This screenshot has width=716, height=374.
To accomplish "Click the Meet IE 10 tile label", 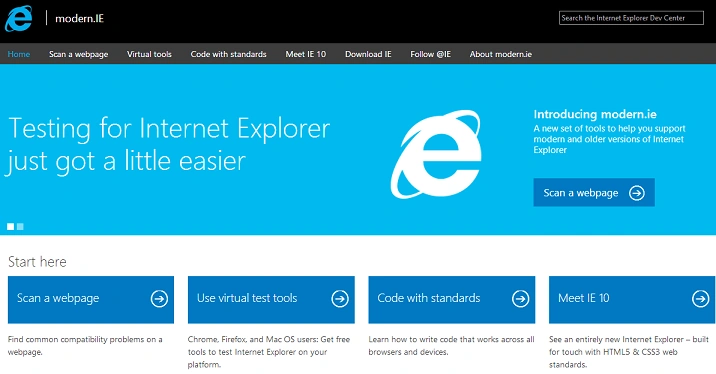I will tap(584, 298).
